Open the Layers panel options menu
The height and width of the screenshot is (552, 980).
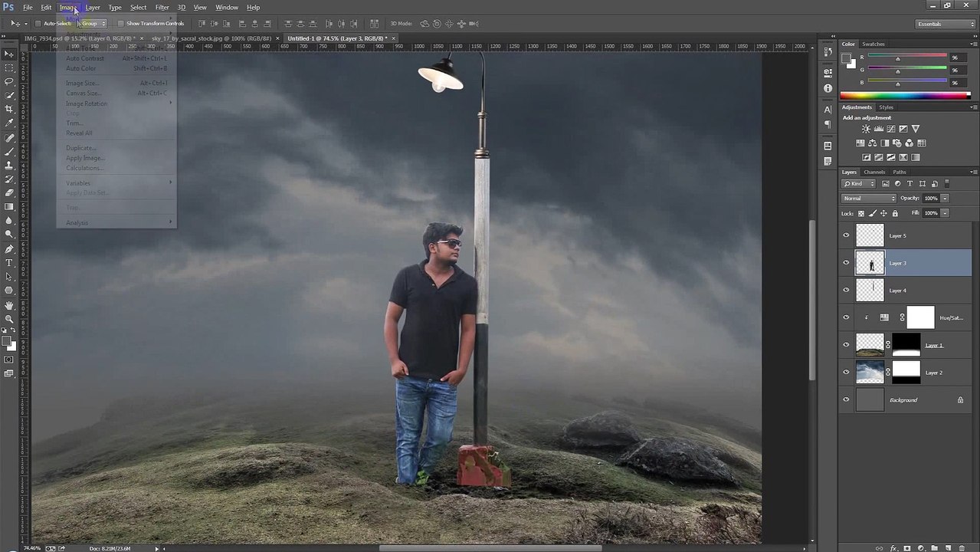[974, 172]
